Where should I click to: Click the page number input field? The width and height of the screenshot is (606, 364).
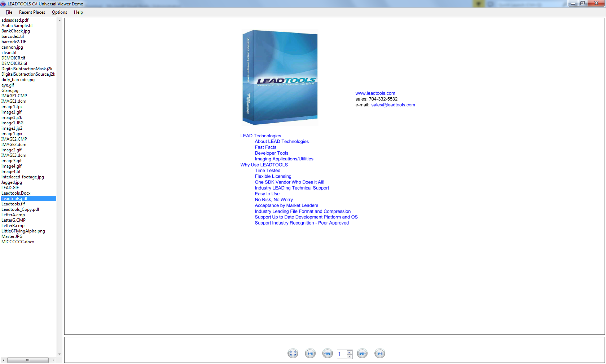click(342, 354)
